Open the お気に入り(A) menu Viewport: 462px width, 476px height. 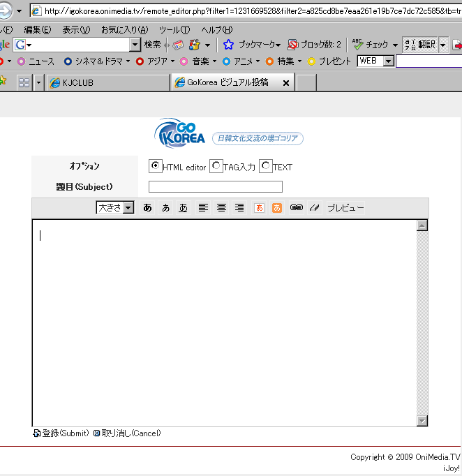124,29
